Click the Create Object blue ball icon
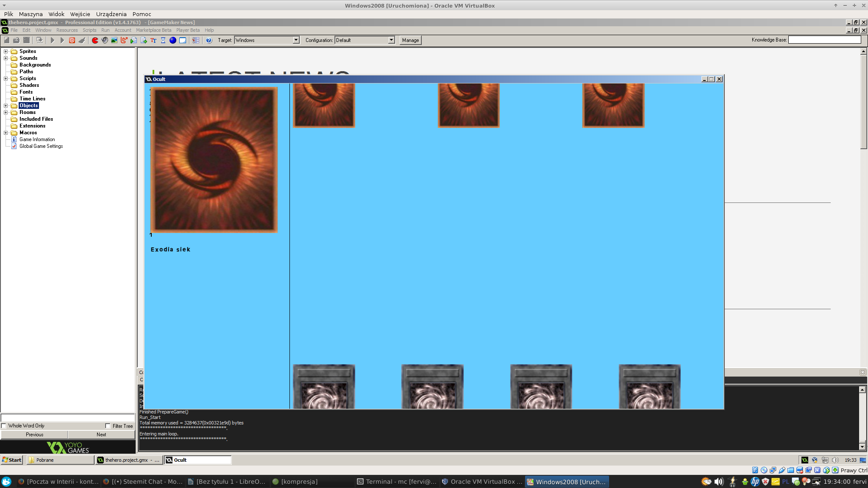Image resolution: width=868 pixels, height=488 pixels. (x=173, y=40)
